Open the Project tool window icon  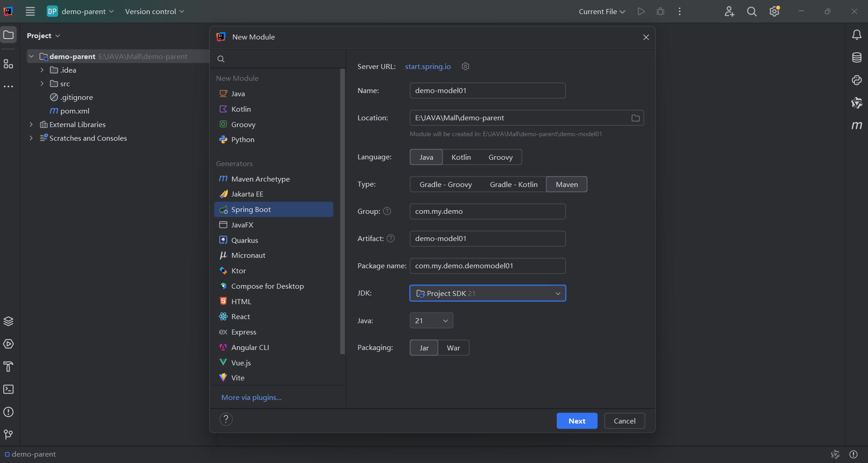click(x=9, y=35)
